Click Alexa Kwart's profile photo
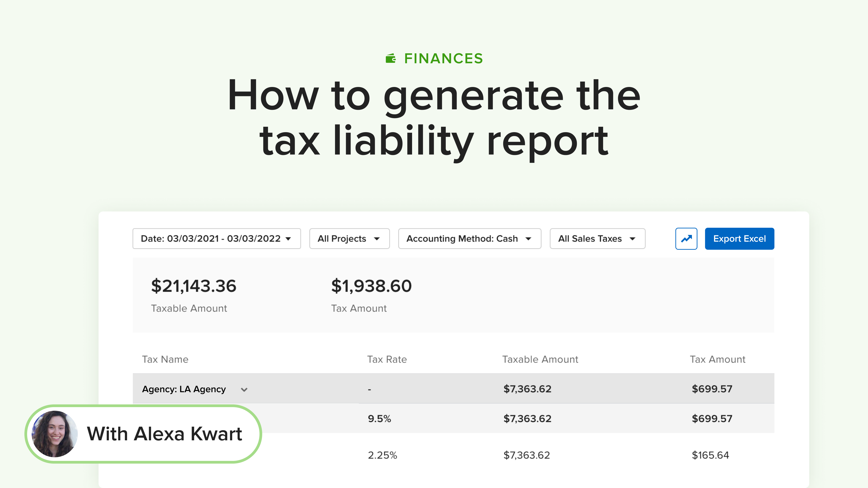The width and height of the screenshot is (868, 488). coord(54,434)
